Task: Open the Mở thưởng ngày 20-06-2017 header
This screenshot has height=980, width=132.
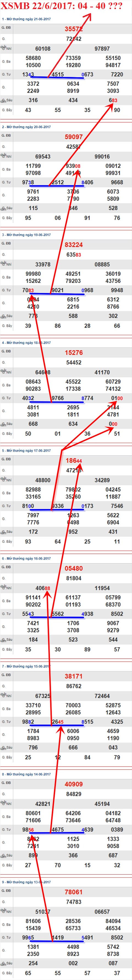Action: [26, 127]
